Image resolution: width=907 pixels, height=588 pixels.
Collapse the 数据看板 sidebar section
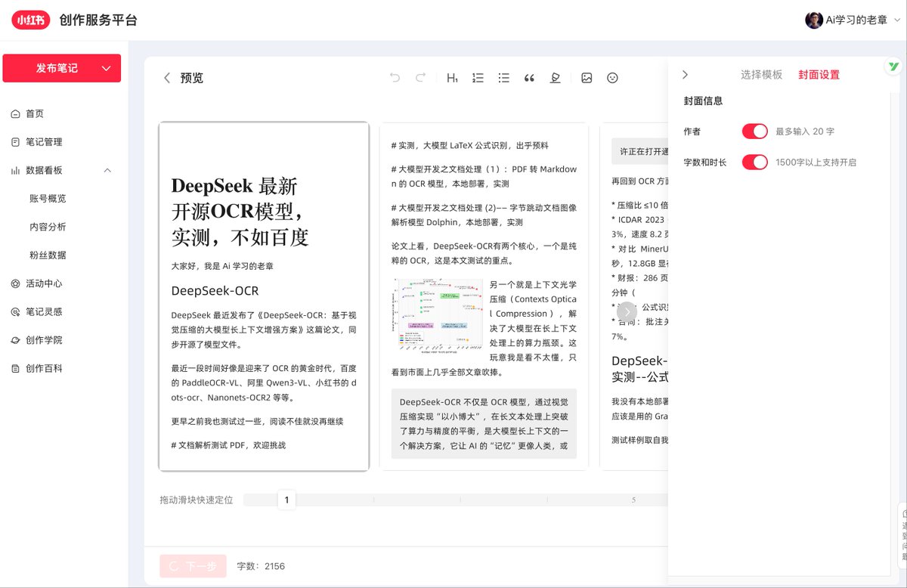(x=107, y=169)
